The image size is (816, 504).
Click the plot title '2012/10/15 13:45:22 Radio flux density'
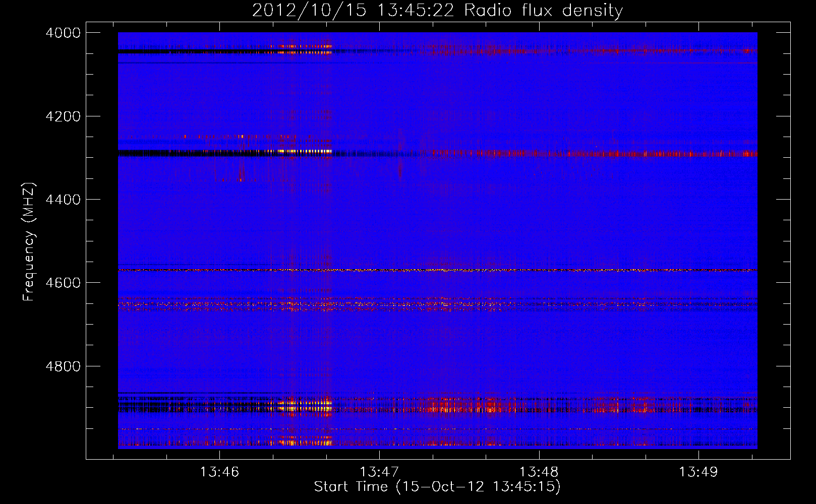coord(437,11)
